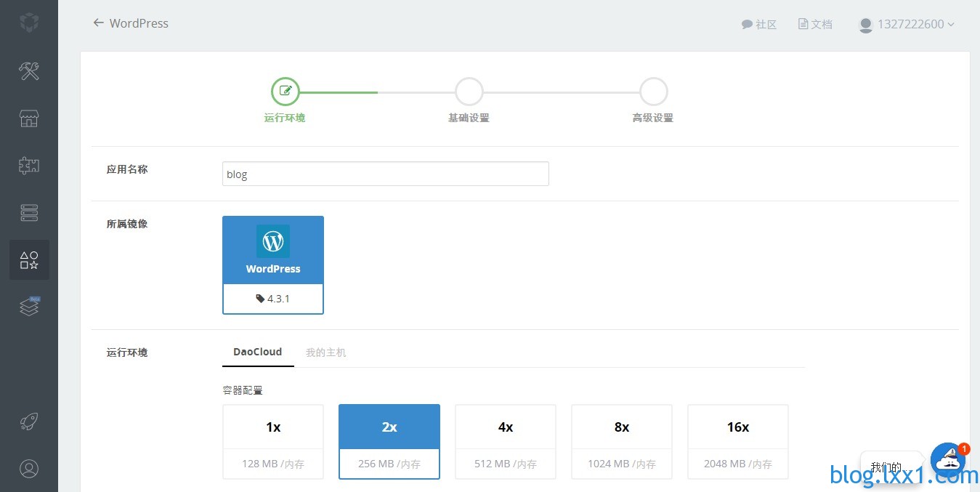980x492 pixels.
Task: Jump to the 高级设置 step circle
Action: click(x=654, y=92)
